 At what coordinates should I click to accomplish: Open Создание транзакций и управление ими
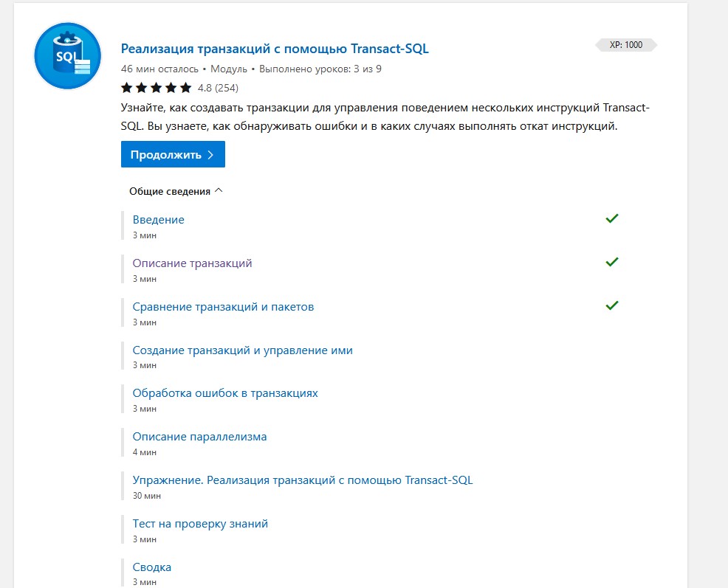(242, 350)
